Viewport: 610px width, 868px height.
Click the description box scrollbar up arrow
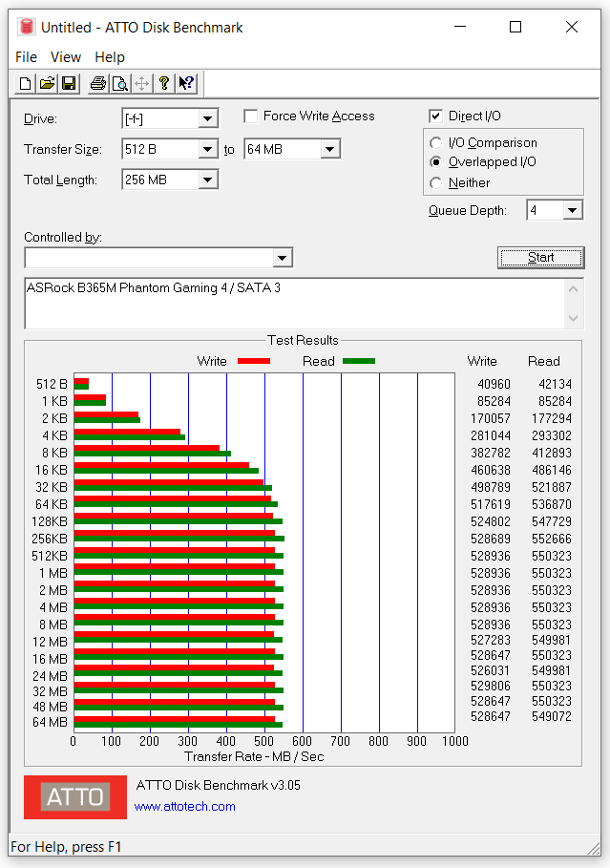574,289
